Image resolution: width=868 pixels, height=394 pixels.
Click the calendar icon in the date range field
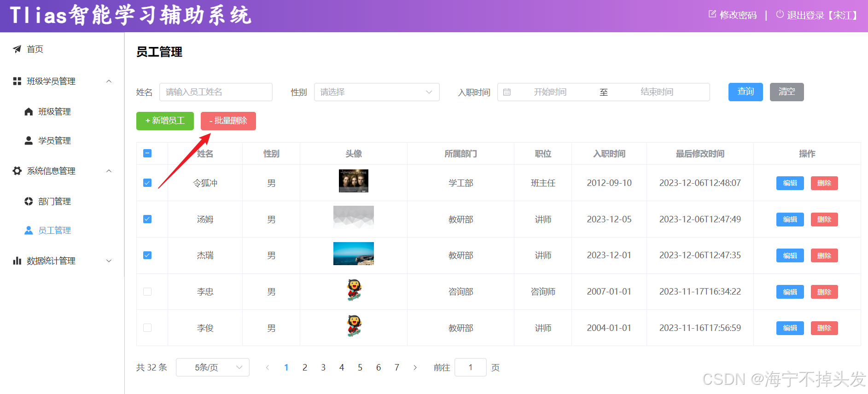tap(507, 92)
